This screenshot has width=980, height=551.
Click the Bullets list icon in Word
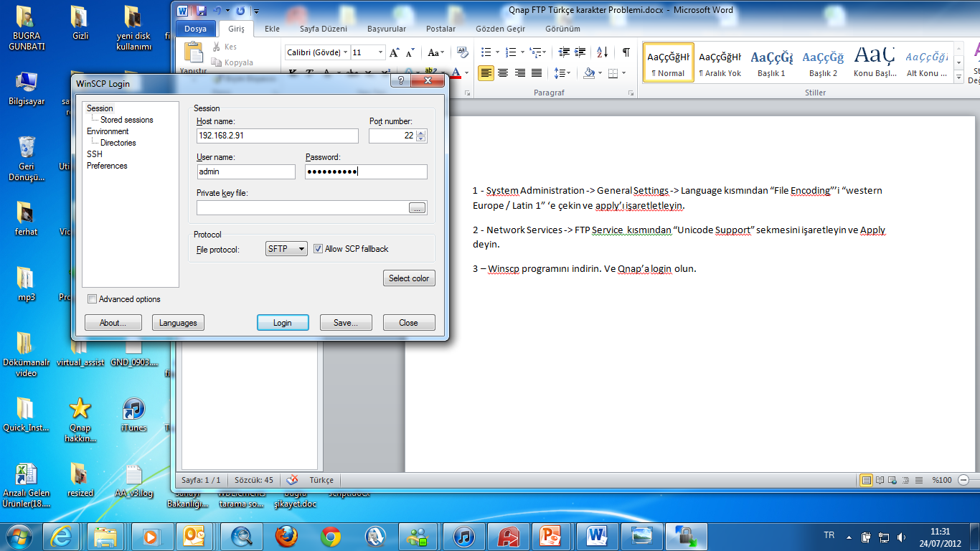click(x=486, y=52)
